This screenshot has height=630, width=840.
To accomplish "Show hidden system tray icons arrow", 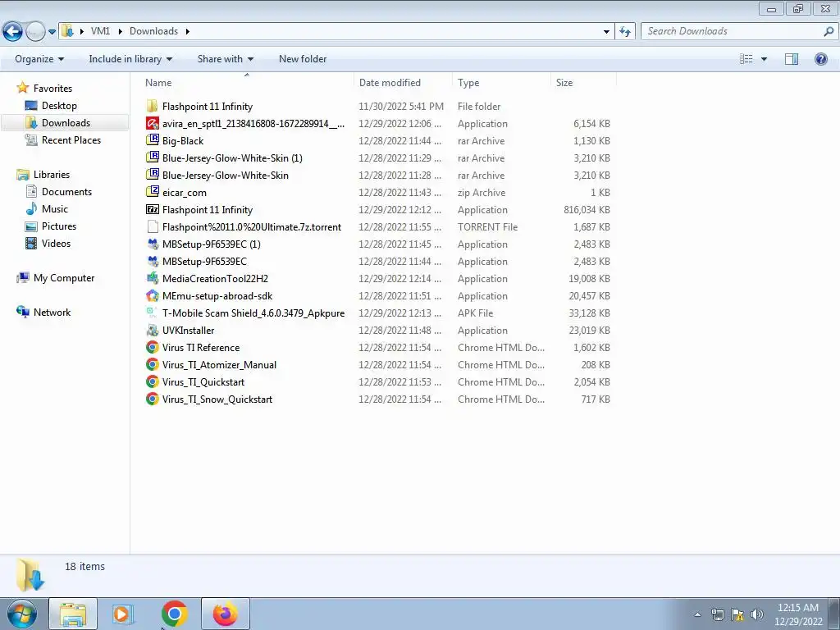I will (697, 614).
